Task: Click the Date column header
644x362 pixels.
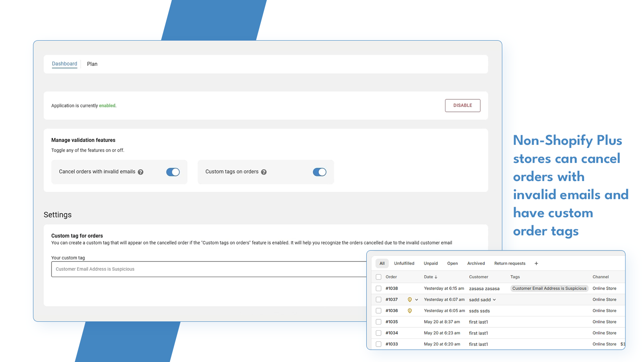Action: click(428, 277)
